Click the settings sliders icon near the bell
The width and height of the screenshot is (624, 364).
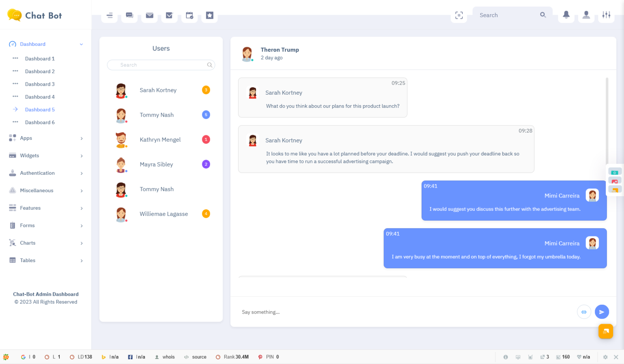coord(606,15)
